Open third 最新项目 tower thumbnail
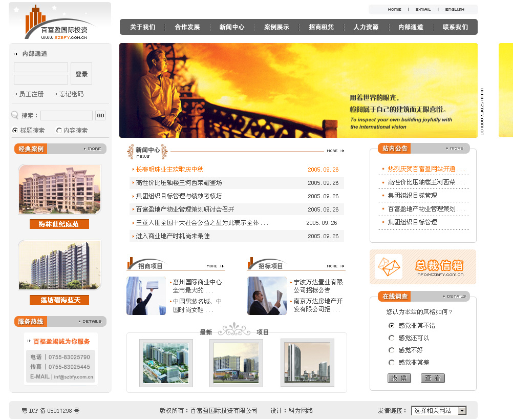 [307, 363]
